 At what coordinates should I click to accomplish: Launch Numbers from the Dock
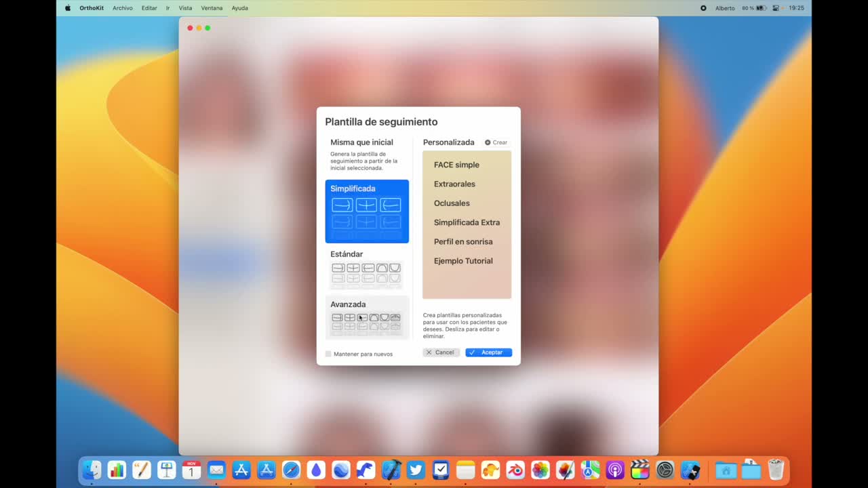click(117, 470)
